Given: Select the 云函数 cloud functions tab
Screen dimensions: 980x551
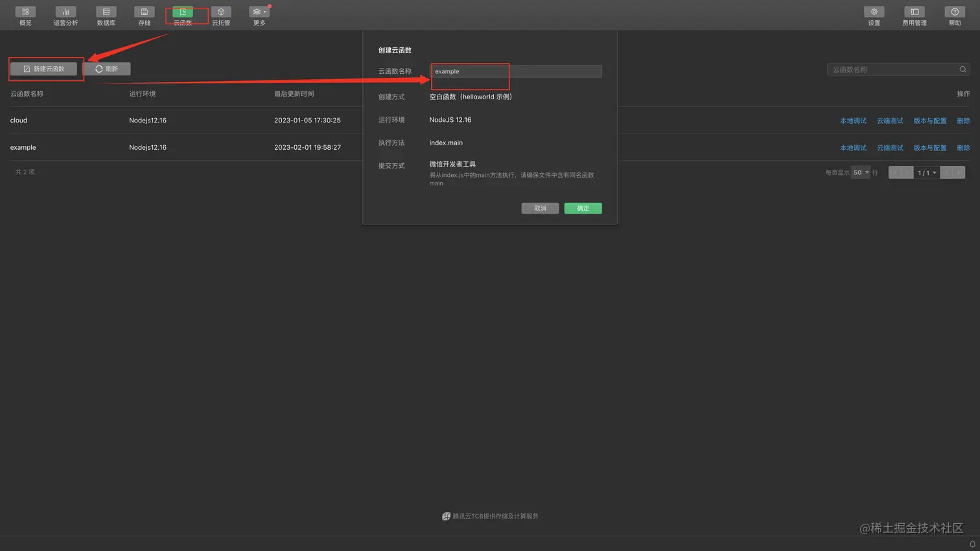Looking at the screenshot, I should pyautogui.click(x=183, y=16).
